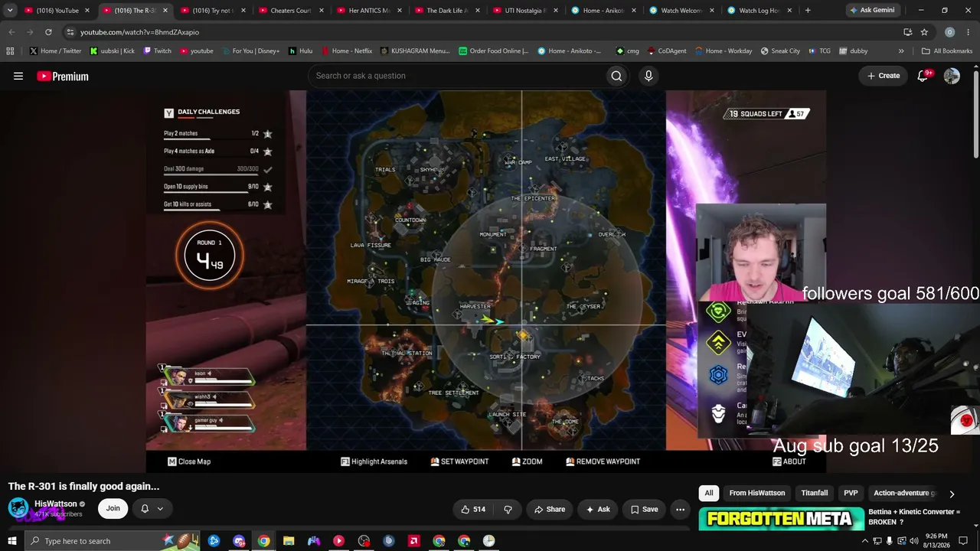Open the FORGOTTEN META video thumbnail
Screen dimensions: 980x551
click(x=781, y=519)
